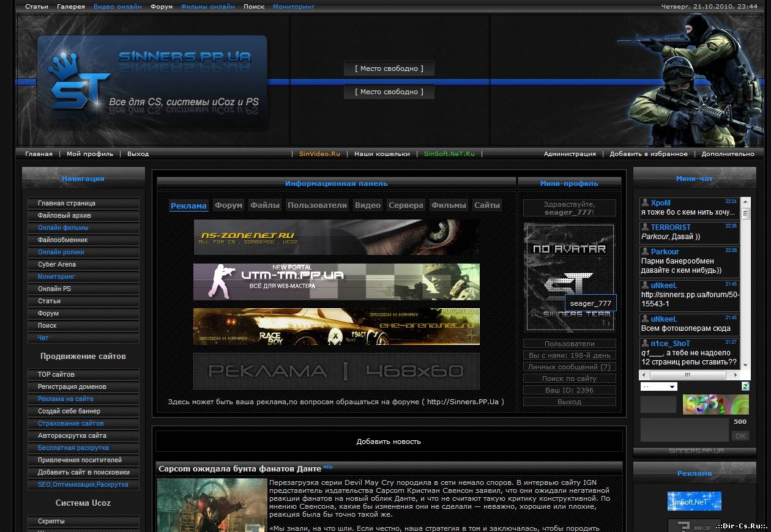Screen dimensions: 771x532
Task: Click the captcha code image in chat
Action: pos(715,404)
